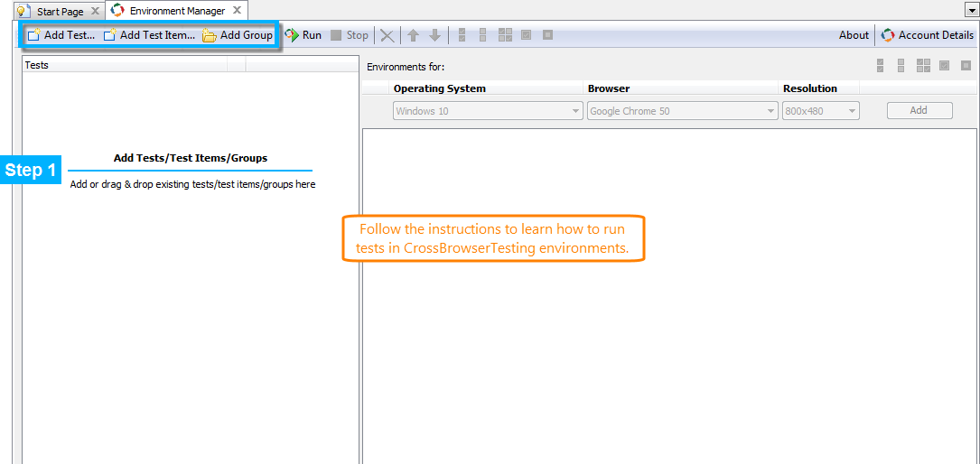
Task: Click the rightmost square icon above the Resolution column
Action: pos(966,66)
